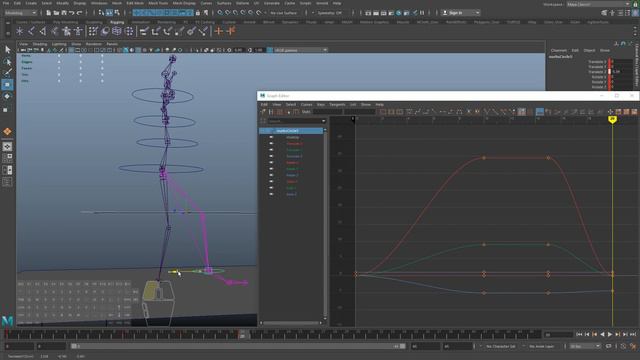Activate the Paint Selection tool in the toolbox
The height and width of the screenshot is (360, 640).
point(7,73)
